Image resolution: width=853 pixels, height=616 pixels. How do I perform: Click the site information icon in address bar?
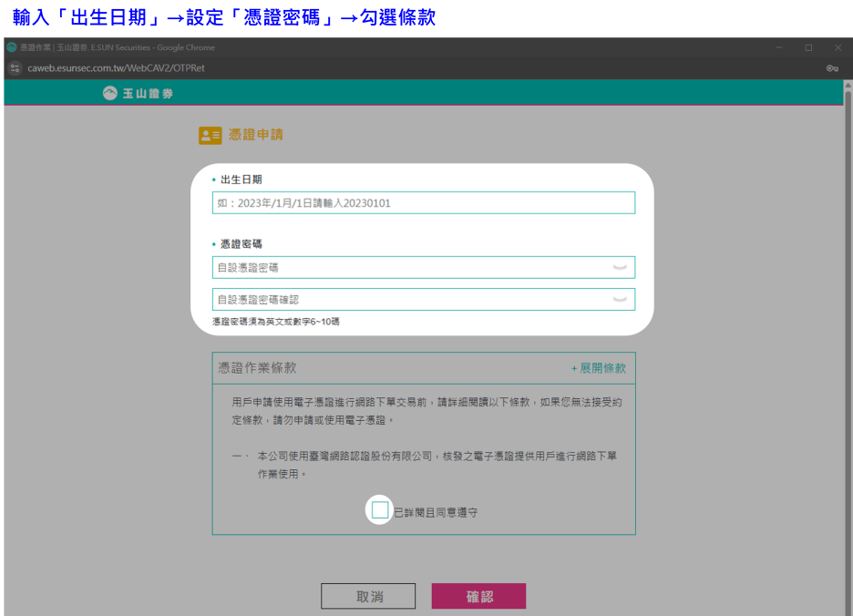[x=15, y=68]
